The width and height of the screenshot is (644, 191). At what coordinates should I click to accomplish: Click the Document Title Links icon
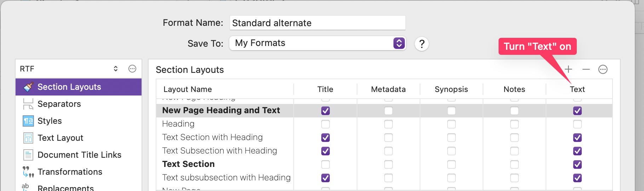point(28,155)
